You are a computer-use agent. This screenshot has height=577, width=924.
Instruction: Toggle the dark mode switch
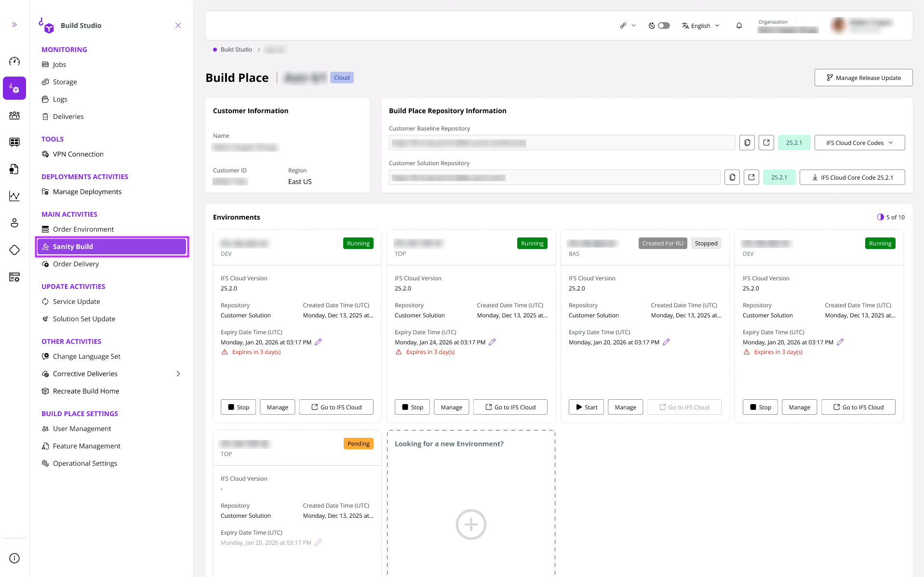click(664, 26)
